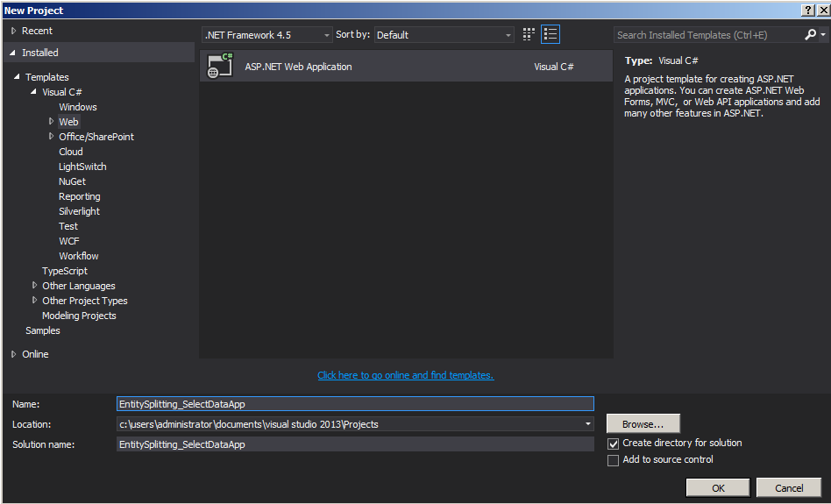831x504 pixels.
Task: Expand the Office/SharePoint node arrow
Action: 51,136
